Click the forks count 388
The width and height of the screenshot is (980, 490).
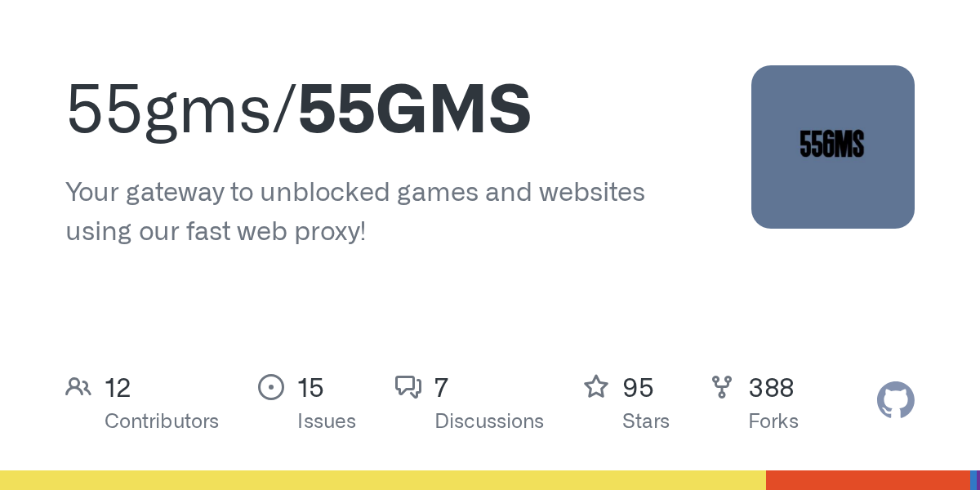772,388
